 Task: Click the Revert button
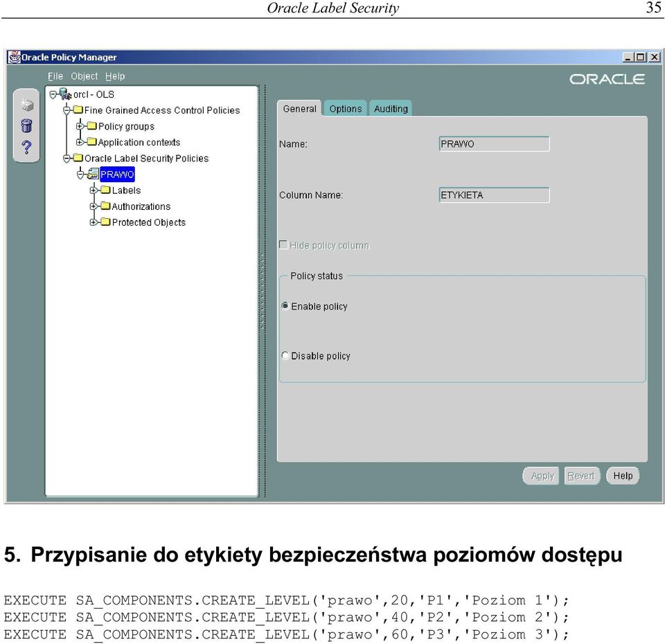[582, 476]
